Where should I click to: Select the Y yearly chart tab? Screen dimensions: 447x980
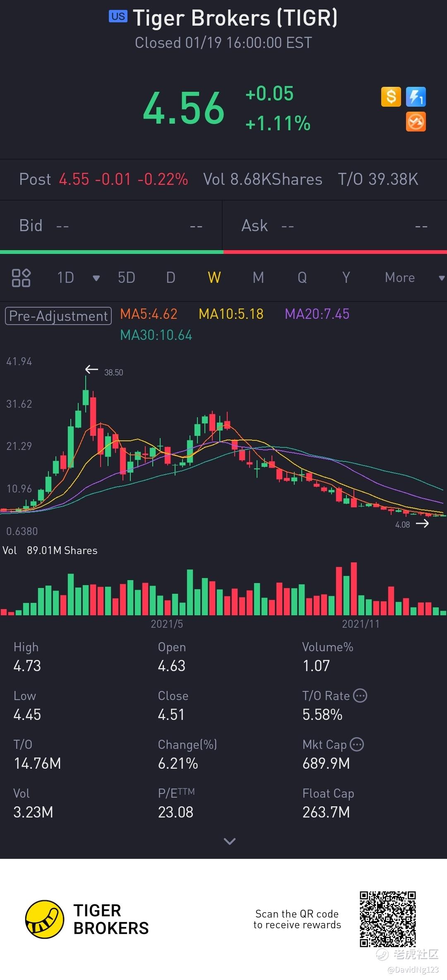pos(346,277)
